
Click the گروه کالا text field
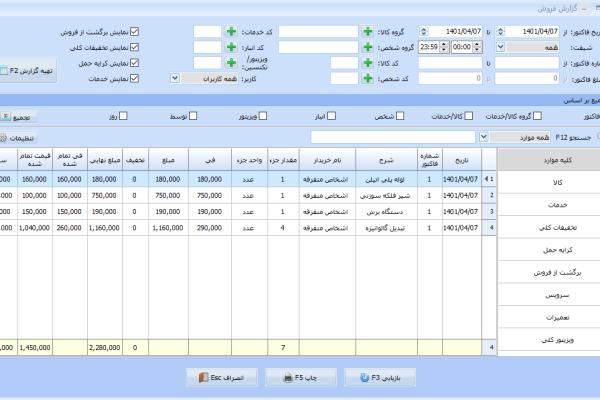pos(318,31)
